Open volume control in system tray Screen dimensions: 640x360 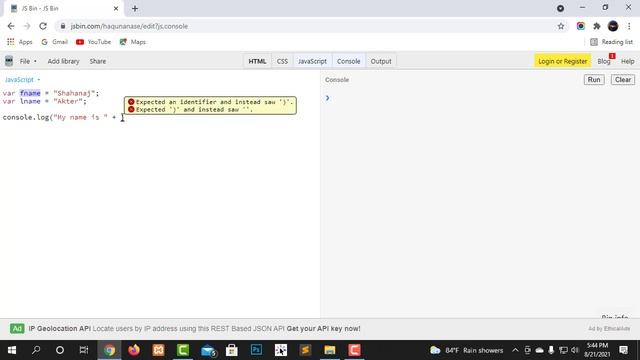pyautogui.click(x=576, y=350)
